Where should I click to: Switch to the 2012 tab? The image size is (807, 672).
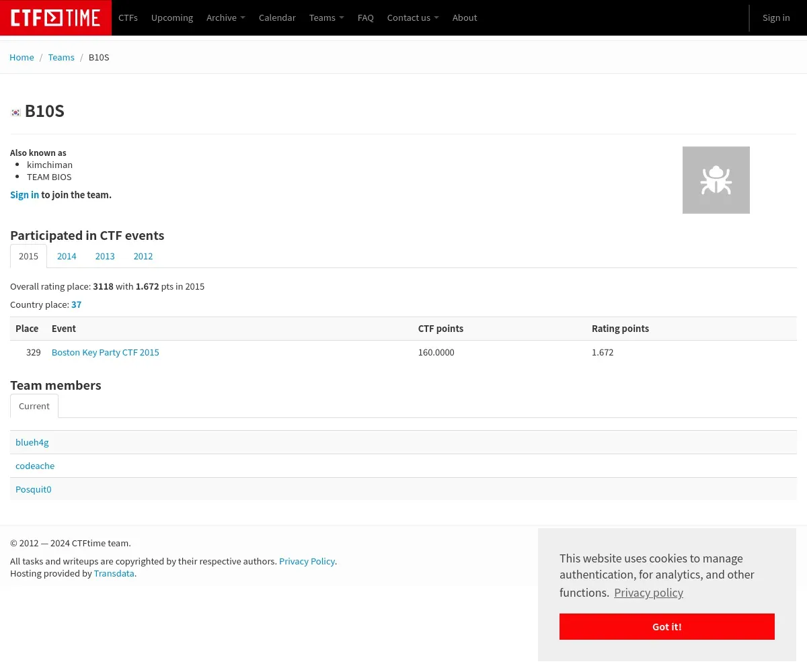coord(143,256)
